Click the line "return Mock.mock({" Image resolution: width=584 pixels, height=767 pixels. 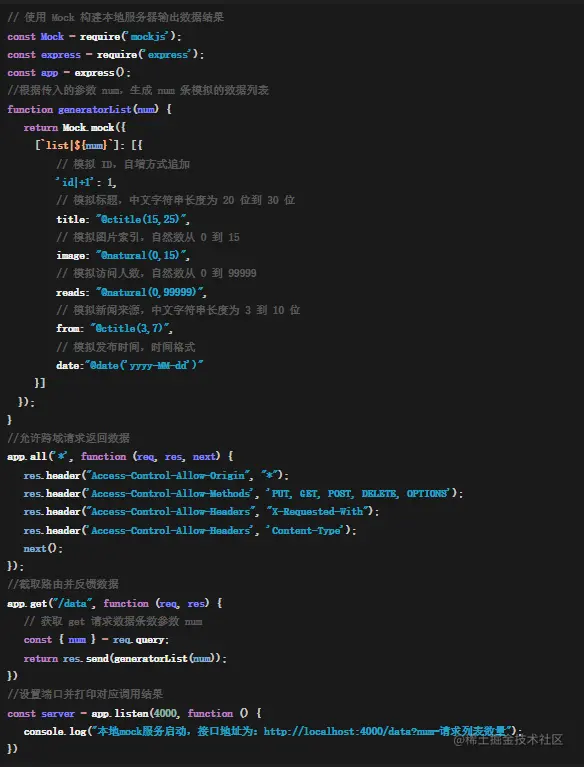(75, 128)
